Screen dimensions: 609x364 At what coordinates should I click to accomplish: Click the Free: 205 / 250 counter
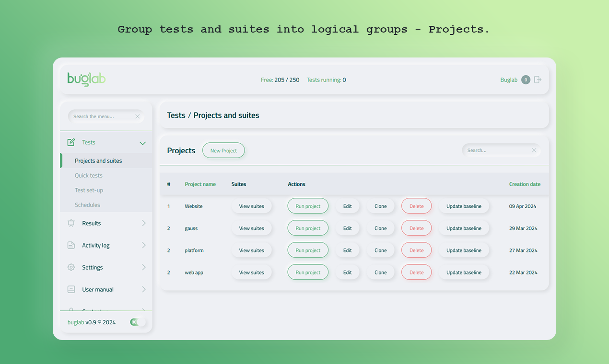tap(280, 80)
